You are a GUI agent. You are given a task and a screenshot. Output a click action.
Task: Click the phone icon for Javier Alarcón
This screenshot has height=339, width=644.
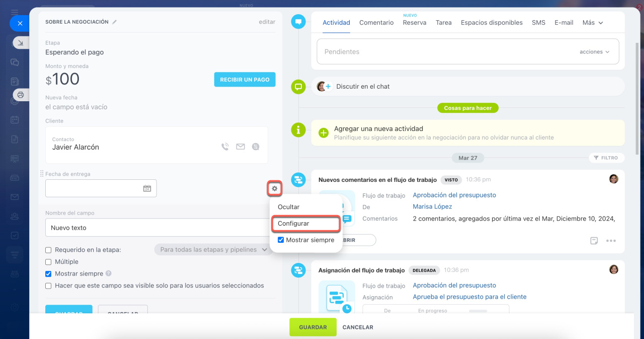point(225,147)
